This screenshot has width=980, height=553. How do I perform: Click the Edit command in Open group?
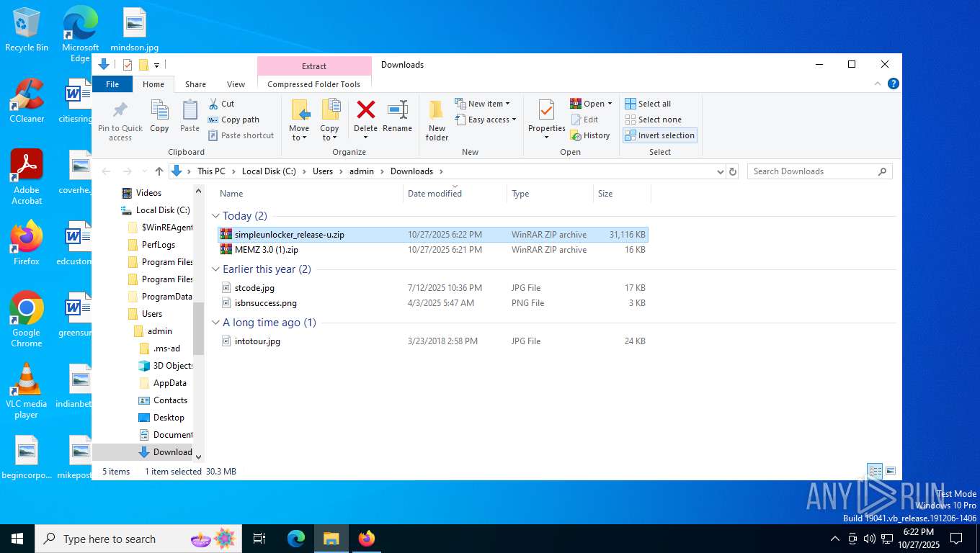[x=584, y=120]
